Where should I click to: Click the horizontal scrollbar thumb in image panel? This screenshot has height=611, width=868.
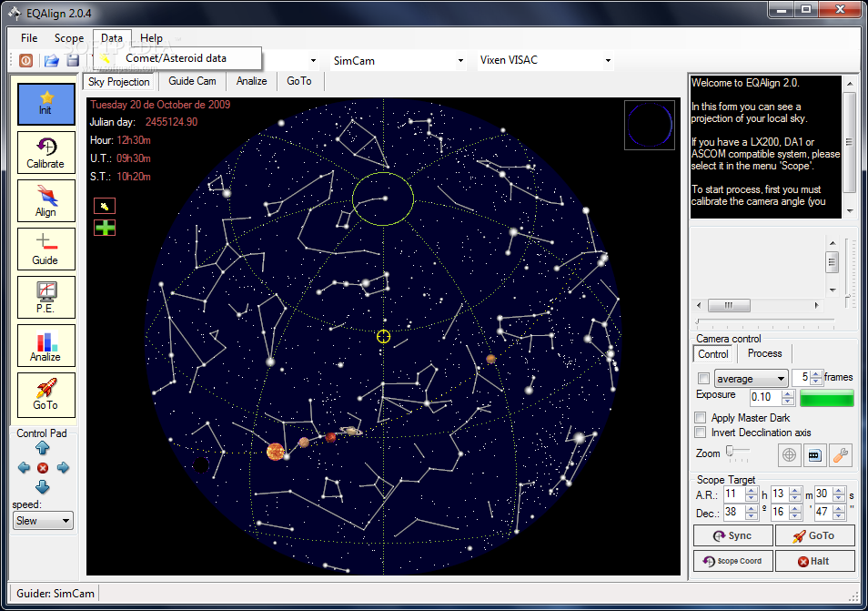[x=729, y=305]
